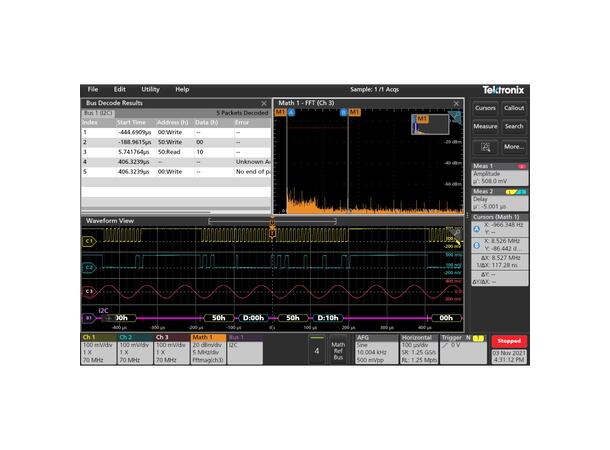The width and height of the screenshot is (610, 450).
Task: Select decode row 5 with No end of packet
Action: coord(176,172)
